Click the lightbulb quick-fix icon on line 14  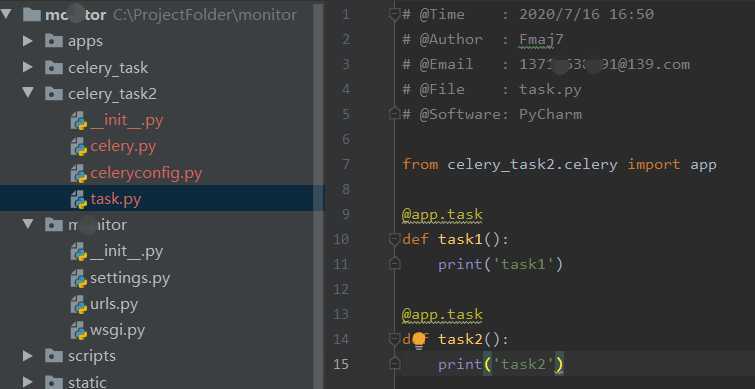click(x=419, y=340)
